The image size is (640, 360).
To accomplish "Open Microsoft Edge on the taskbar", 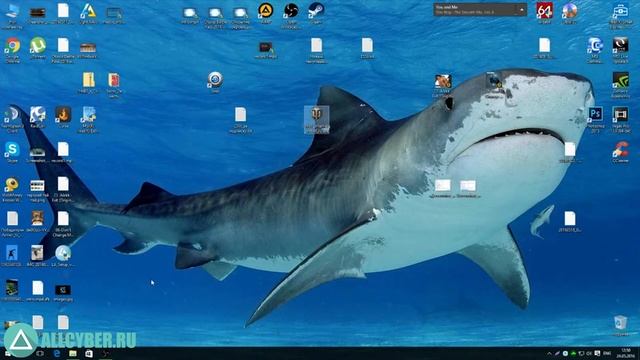I will pos(57,353).
